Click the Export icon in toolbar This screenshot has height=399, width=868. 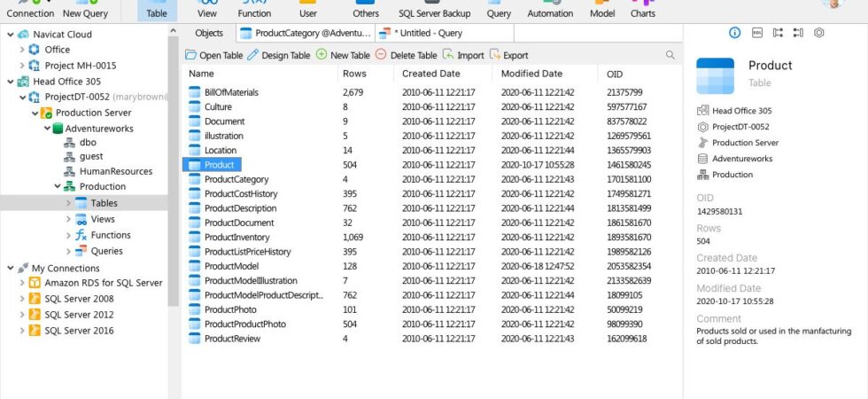tap(495, 54)
